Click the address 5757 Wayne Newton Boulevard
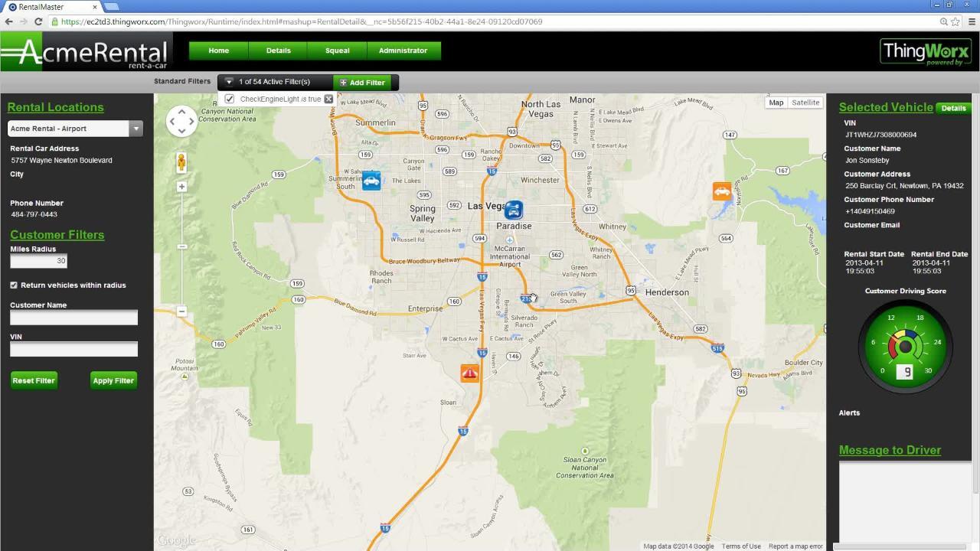The width and height of the screenshot is (980, 551). point(62,161)
